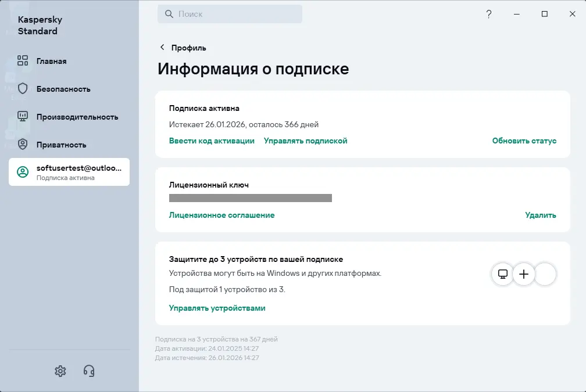Click the 'Информация о подписке' page title
This screenshot has height=392, width=586.
[253, 69]
